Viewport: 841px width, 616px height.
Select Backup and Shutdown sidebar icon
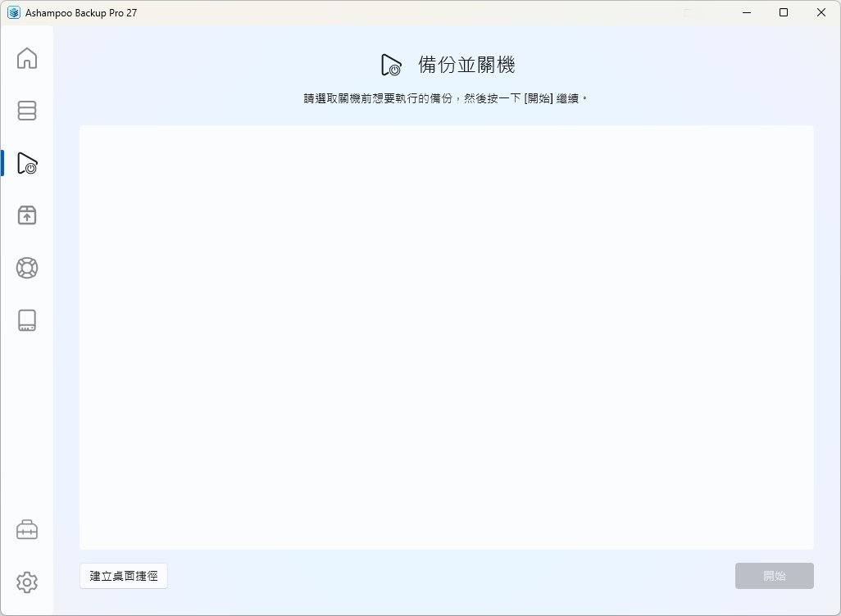(x=27, y=163)
